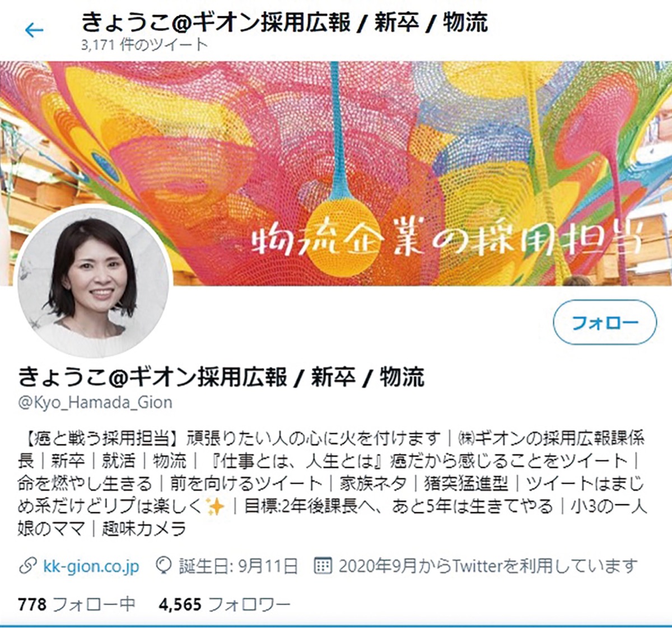Click the link chain icon
This screenshot has height=629, width=672.
pyautogui.click(x=27, y=566)
